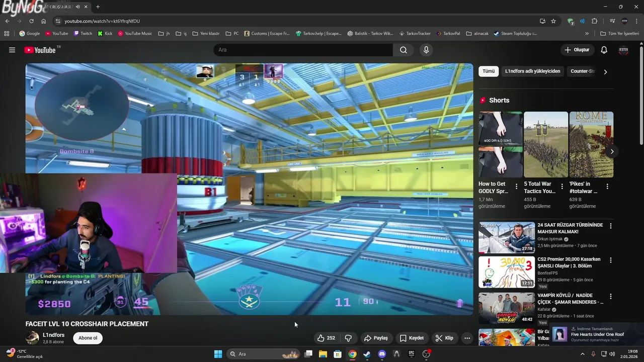Subscribe with the 'Abone ol' button
The height and width of the screenshot is (362, 644).
coord(88,338)
